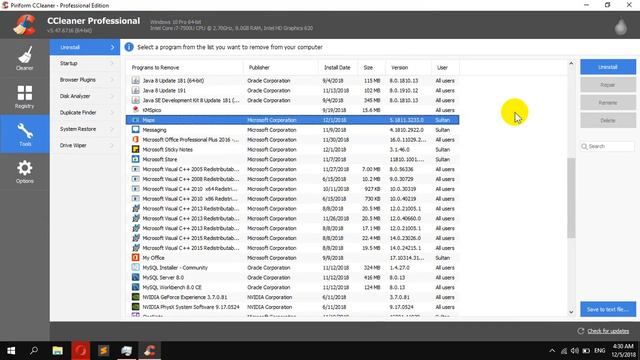This screenshot has width=640, height=360.
Task: Click Save to text file button
Action: point(608,309)
